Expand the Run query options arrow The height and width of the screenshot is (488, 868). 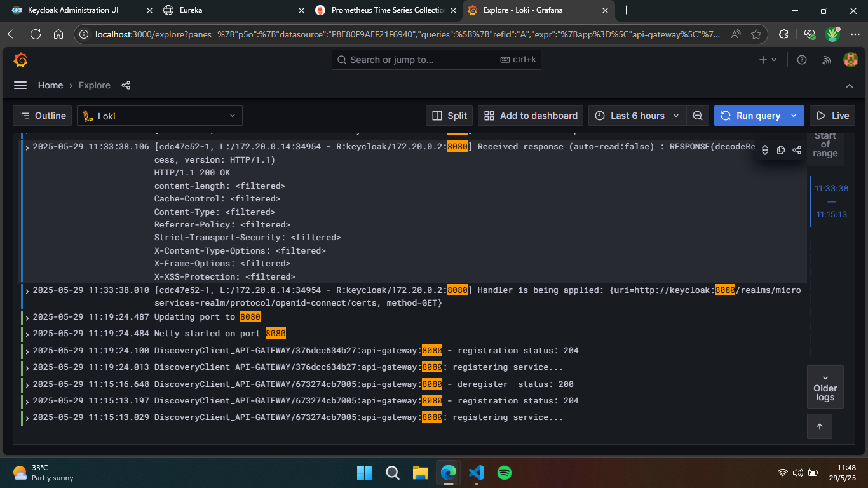pos(794,116)
